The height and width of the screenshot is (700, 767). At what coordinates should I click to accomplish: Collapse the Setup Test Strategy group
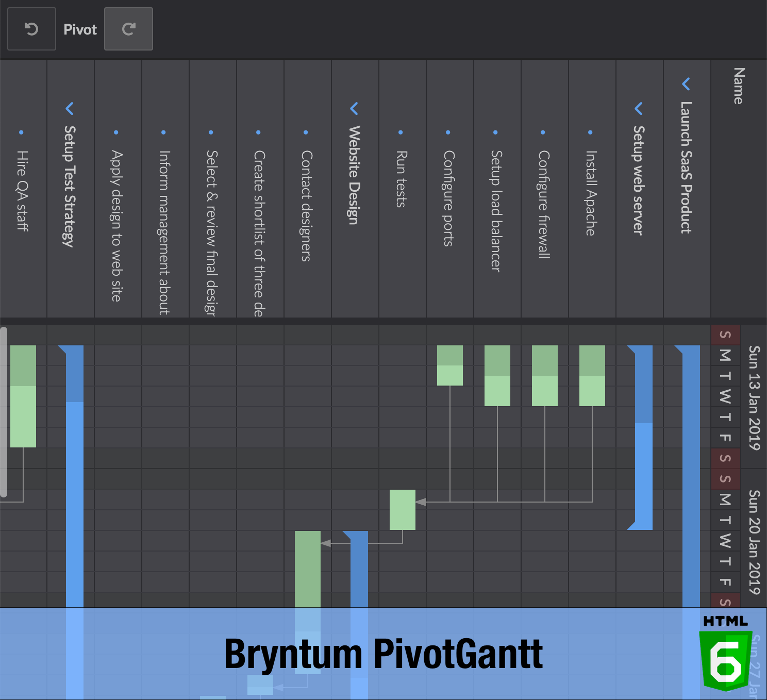[x=69, y=108]
